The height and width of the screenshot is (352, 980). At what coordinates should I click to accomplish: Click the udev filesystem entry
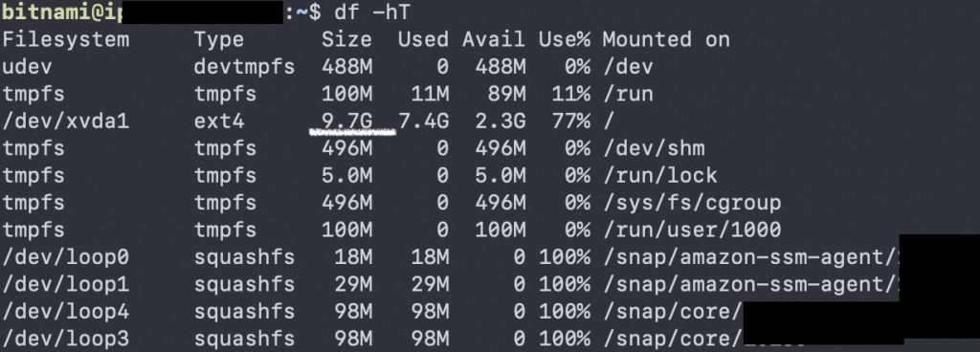coord(28,67)
